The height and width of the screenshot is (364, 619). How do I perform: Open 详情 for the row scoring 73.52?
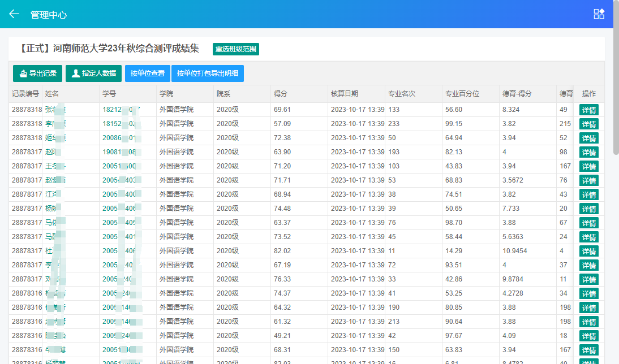[x=588, y=237]
